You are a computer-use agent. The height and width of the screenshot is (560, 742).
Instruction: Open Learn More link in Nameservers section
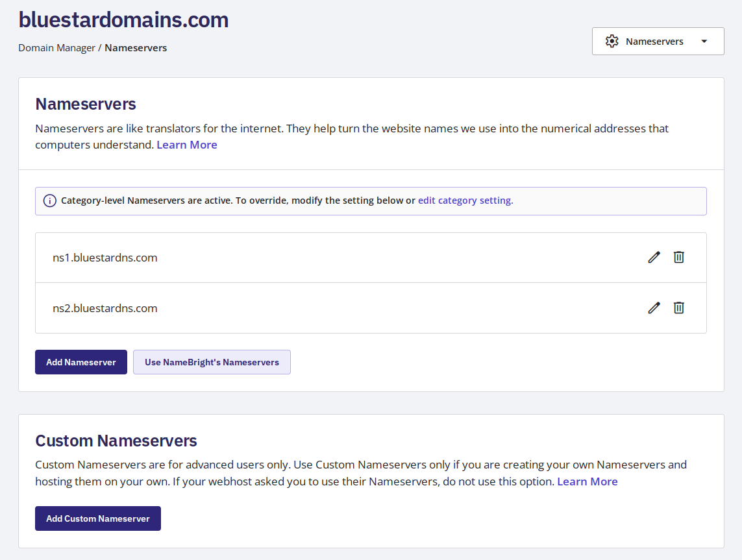click(x=187, y=145)
